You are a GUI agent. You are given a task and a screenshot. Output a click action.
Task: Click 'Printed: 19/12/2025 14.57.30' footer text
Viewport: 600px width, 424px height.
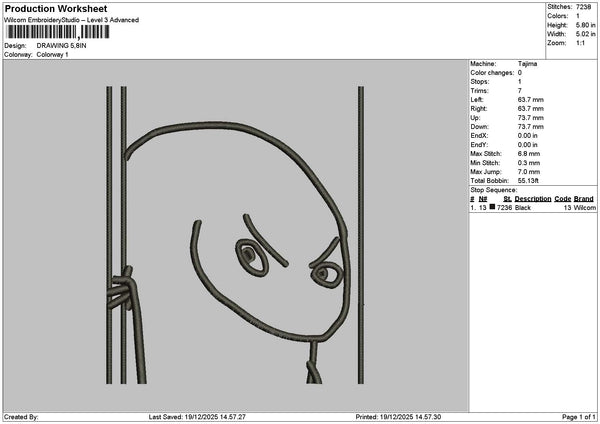(398, 417)
